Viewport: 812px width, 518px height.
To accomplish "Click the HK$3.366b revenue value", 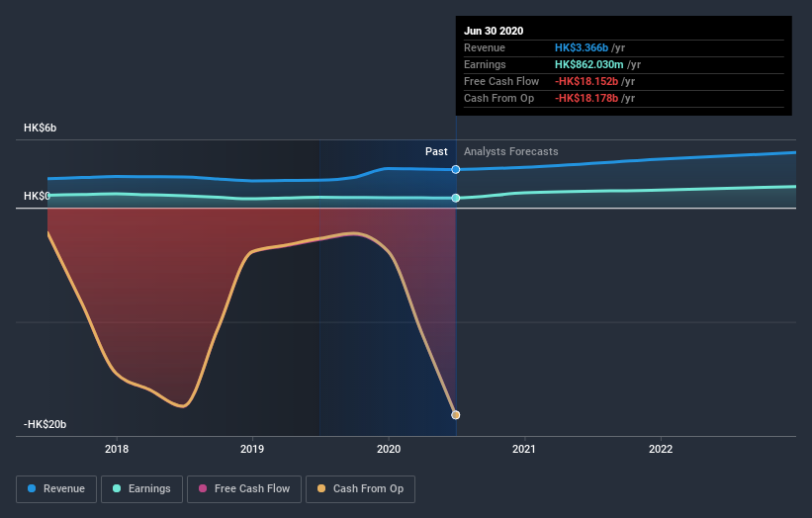I will tap(582, 47).
